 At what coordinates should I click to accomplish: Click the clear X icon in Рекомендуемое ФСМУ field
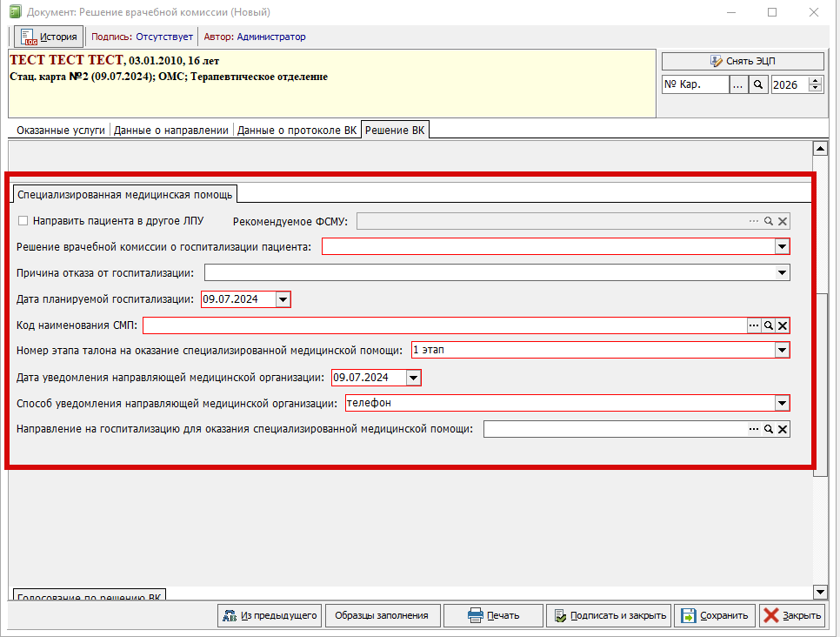tap(783, 222)
